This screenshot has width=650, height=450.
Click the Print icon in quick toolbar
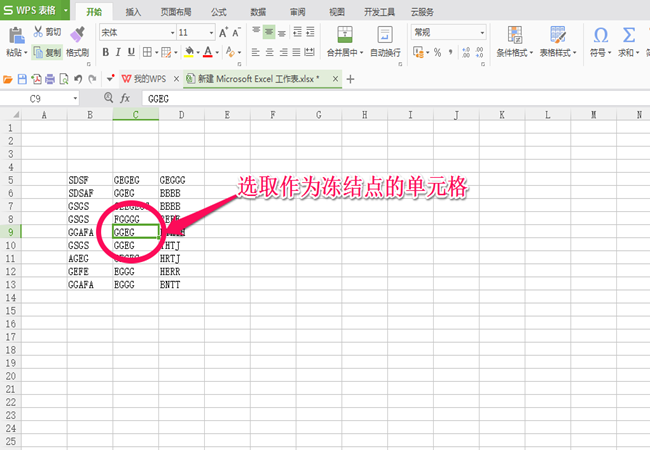(50, 79)
